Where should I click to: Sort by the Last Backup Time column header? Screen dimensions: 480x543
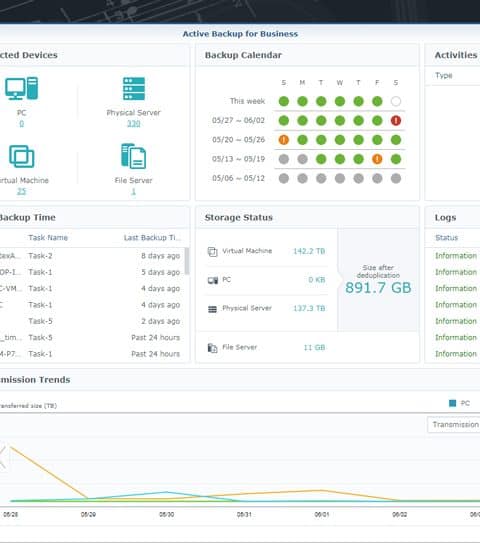click(152, 238)
